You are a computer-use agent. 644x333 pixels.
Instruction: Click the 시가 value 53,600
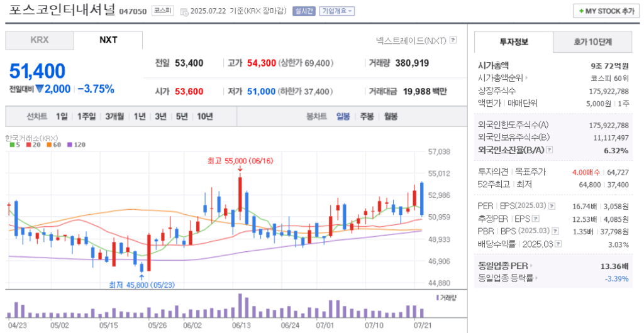coord(189,92)
